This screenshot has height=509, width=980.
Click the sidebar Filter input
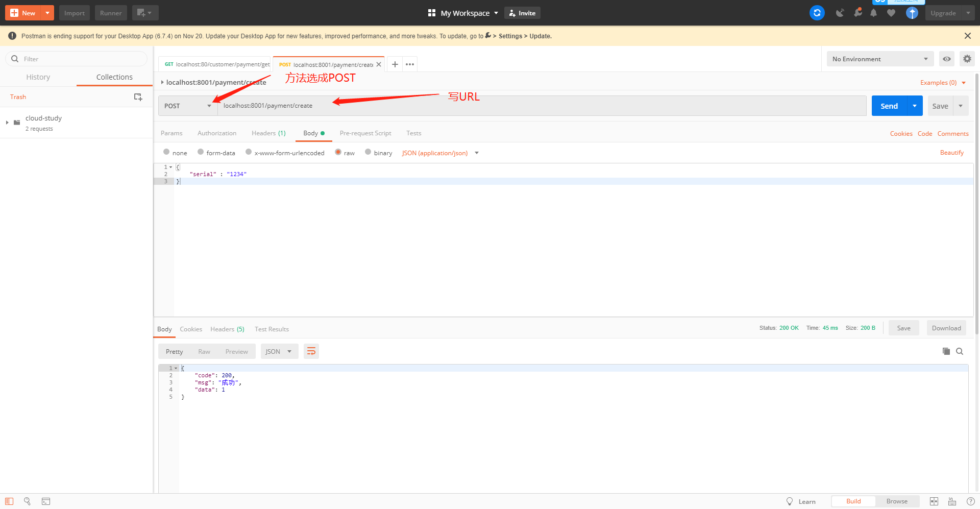click(x=77, y=59)
